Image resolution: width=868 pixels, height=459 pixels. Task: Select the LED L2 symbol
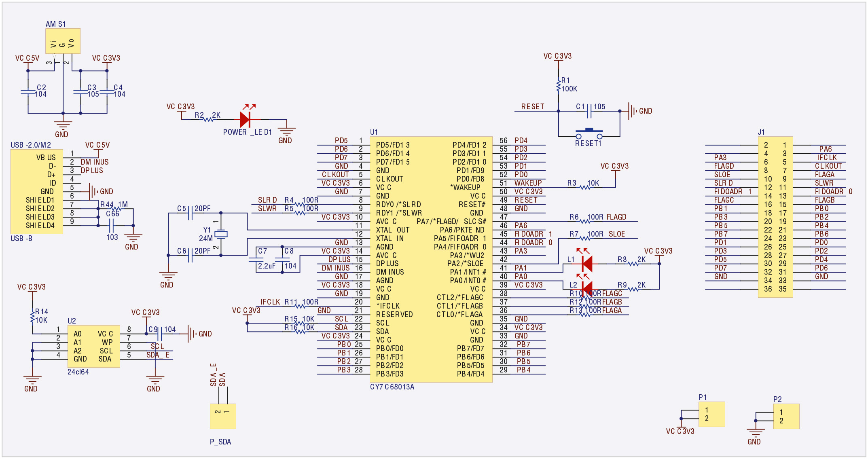(587, 289)
